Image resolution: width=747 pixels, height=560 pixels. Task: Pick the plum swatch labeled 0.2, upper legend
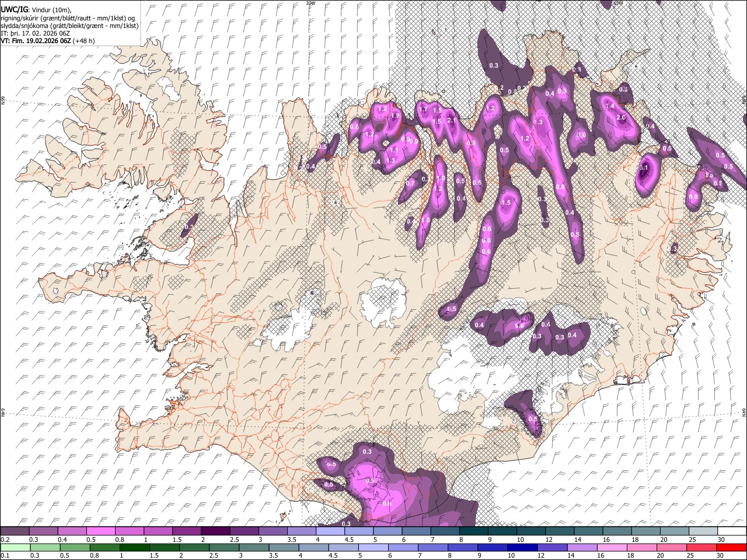pyautogui.click(x=15, y=531)
